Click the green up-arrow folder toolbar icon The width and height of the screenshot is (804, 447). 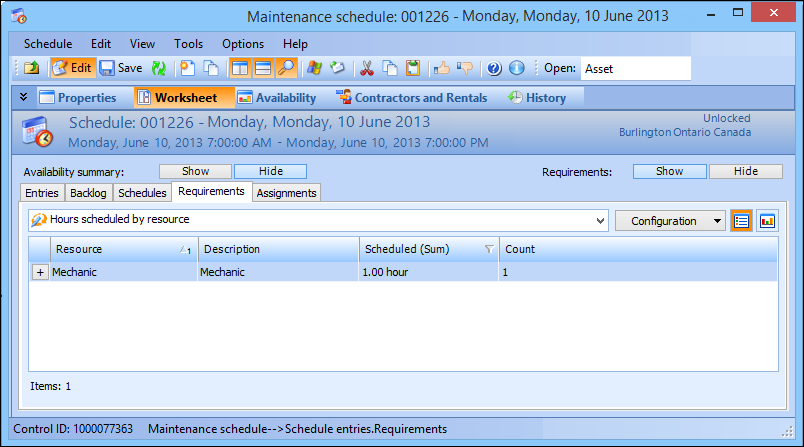point(32,68)
